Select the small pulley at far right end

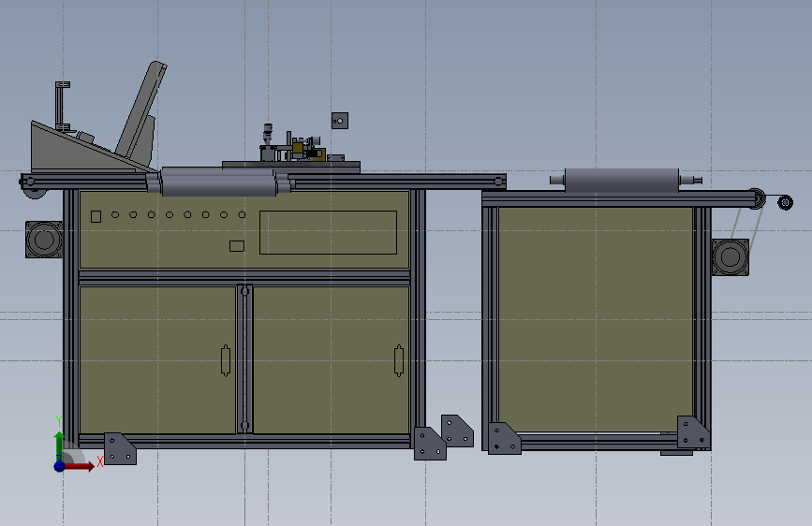785,202
